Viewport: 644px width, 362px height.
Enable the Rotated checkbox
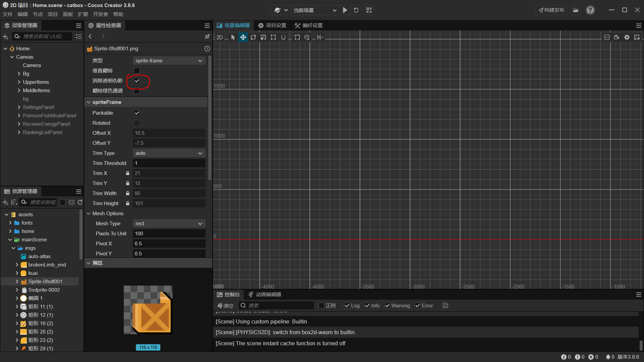click(x=137, y=123)
